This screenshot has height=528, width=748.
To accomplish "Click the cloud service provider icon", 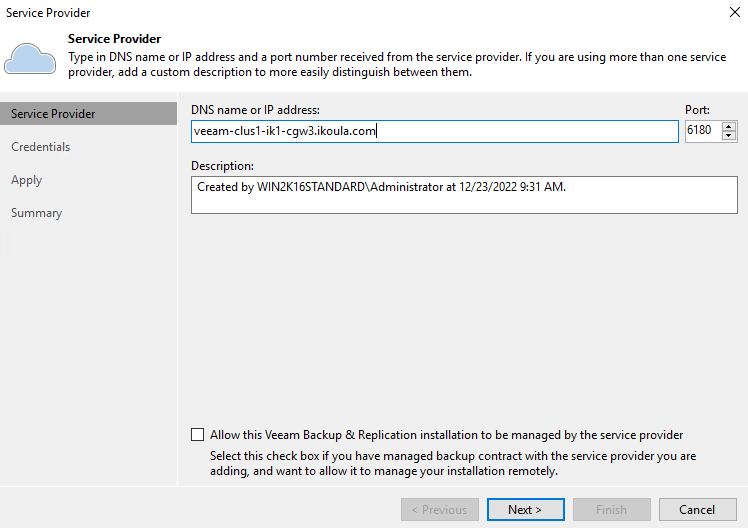I will tap(30, 58).
